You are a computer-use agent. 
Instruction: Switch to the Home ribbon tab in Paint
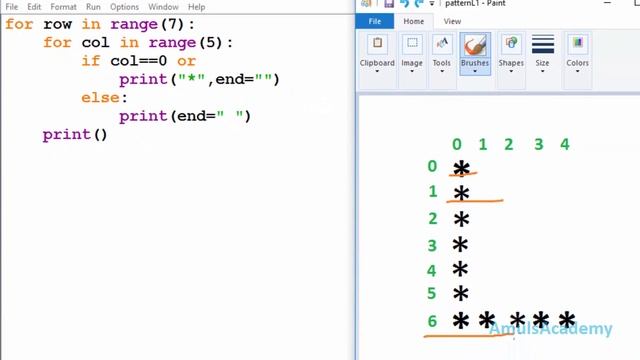[x=413, y=21]
